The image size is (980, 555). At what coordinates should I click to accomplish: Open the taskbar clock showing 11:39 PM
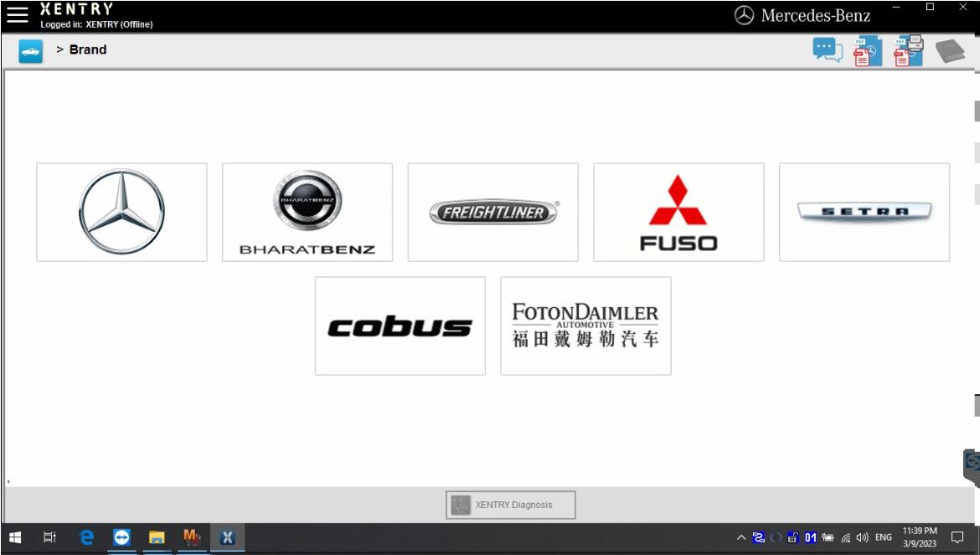tap(920, 537)
